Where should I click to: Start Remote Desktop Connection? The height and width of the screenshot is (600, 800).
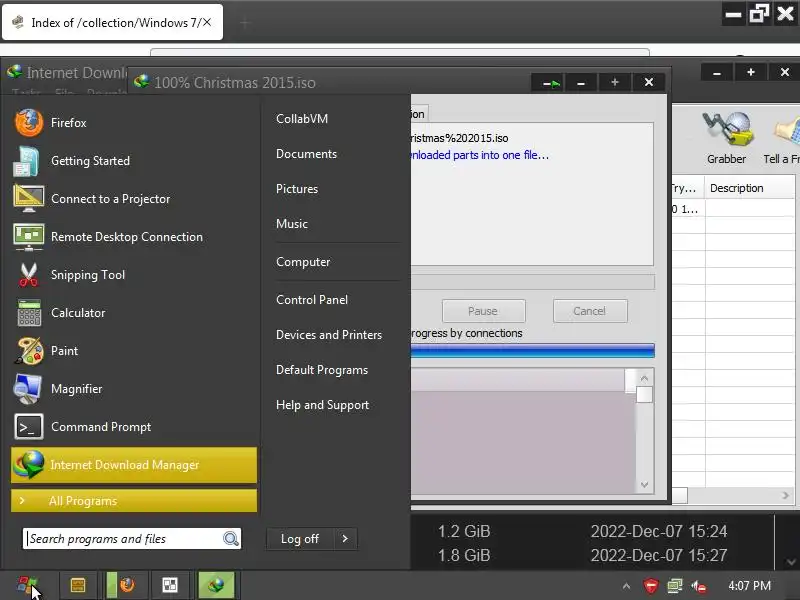click(x=134, y=237)
